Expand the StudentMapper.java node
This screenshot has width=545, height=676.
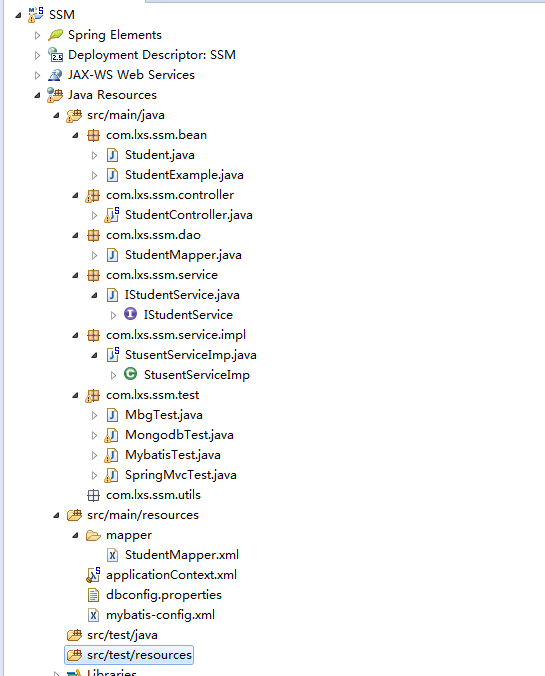(94, 256)
